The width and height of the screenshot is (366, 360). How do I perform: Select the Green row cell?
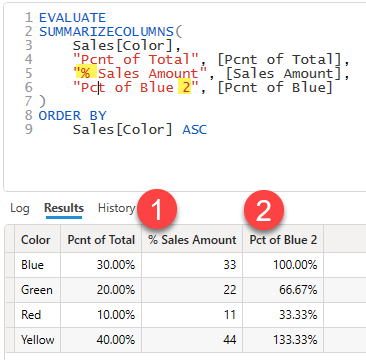tap(38, 290)
